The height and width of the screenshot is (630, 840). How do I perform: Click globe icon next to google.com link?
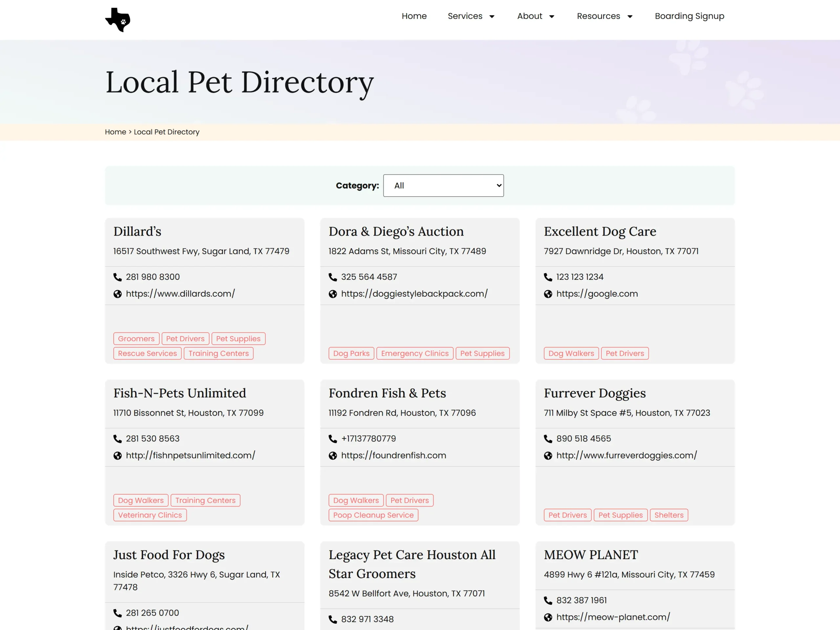pyautogui.click(x=548, y=294)
